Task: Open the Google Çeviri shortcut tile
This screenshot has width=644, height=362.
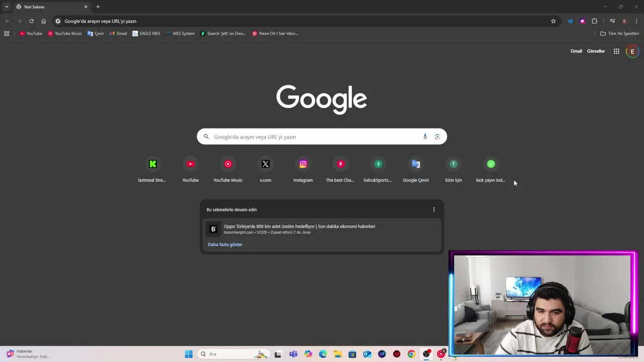Action: [x=416, y=170]
